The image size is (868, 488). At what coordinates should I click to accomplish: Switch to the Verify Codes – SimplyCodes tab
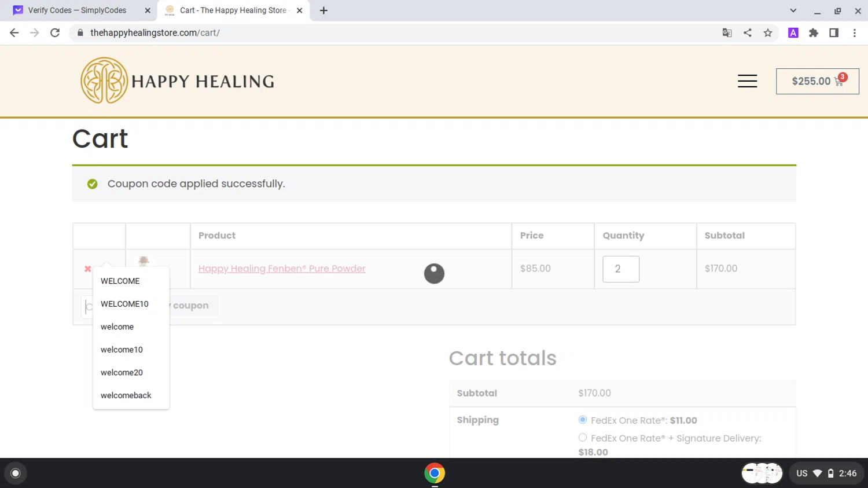(78, 10)
